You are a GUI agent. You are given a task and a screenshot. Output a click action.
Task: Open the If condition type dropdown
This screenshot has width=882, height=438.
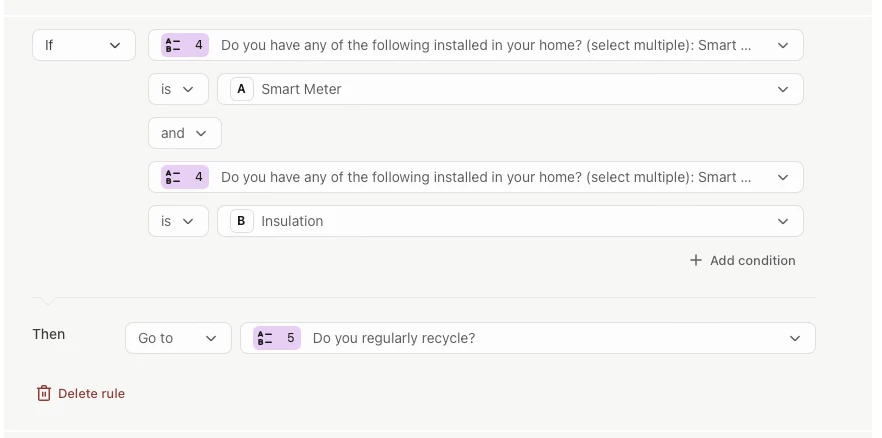pos(83,45)
